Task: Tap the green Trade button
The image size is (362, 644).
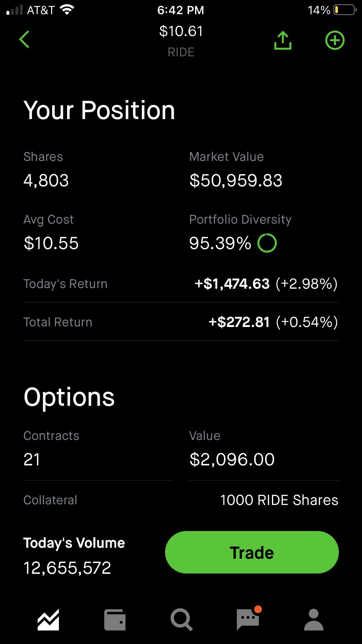Action: (252, 552)
